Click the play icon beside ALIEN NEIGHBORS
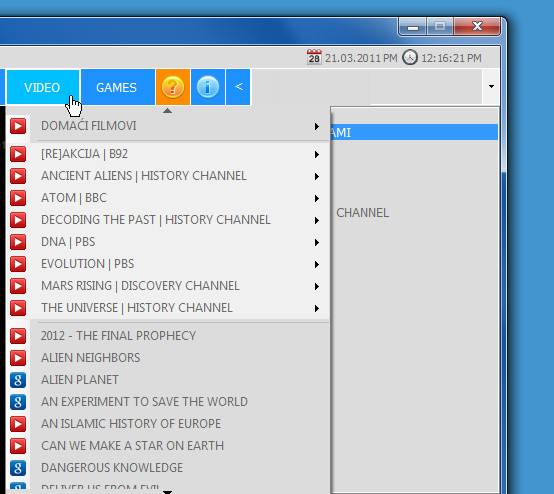This screenshot has height=494, width=554. 18,358
